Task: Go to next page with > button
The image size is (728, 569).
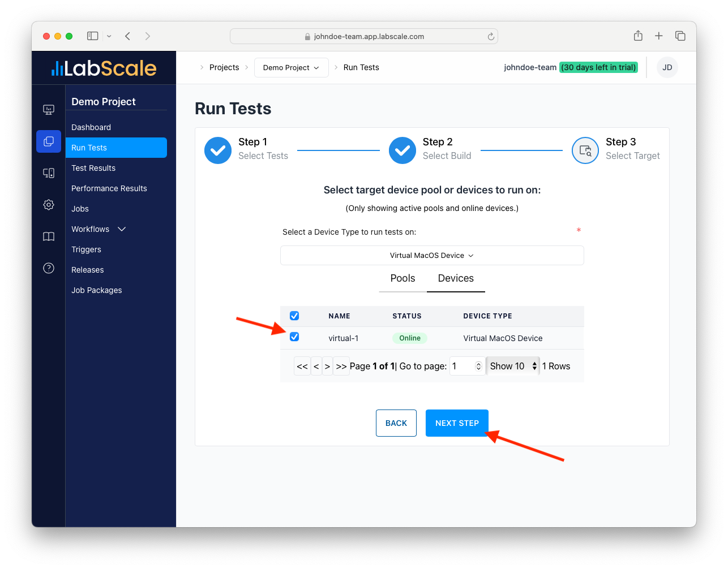Action: (327, 367)
